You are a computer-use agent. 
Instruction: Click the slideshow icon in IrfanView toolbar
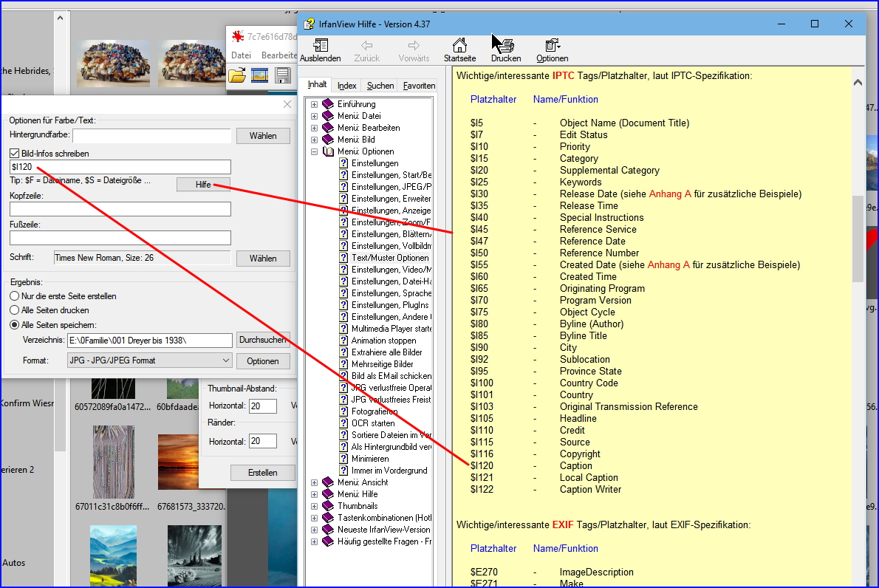[259, 75]
